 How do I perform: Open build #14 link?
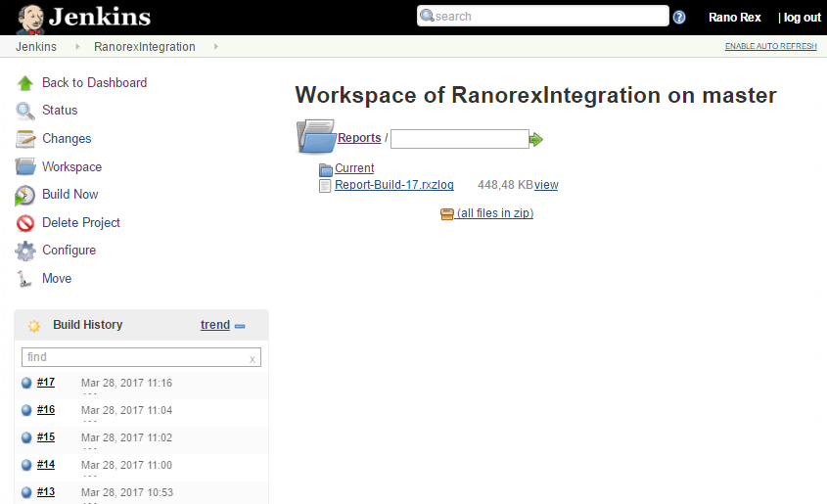46,465
